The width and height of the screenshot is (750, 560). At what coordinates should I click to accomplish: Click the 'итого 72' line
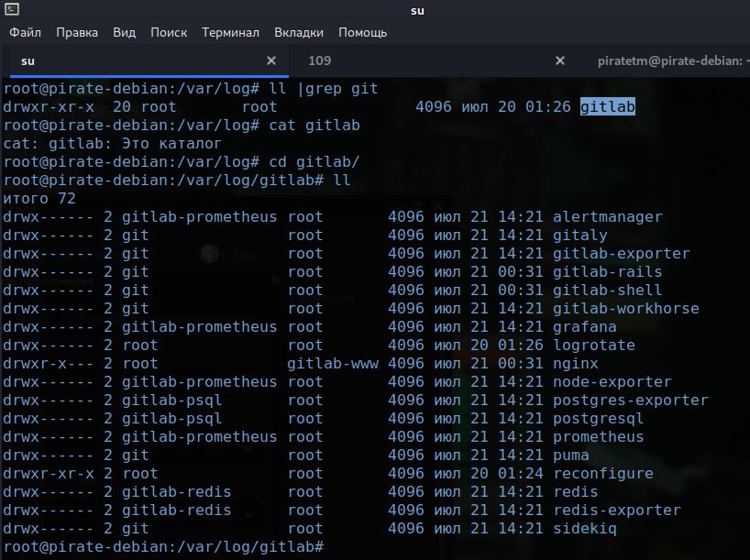click(x=39, y=199)
